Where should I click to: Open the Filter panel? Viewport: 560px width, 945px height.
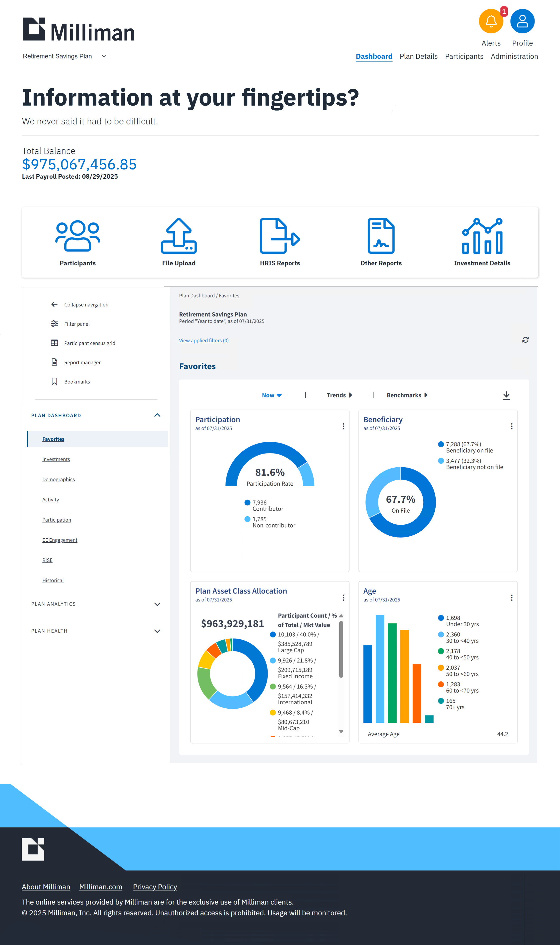77,324
